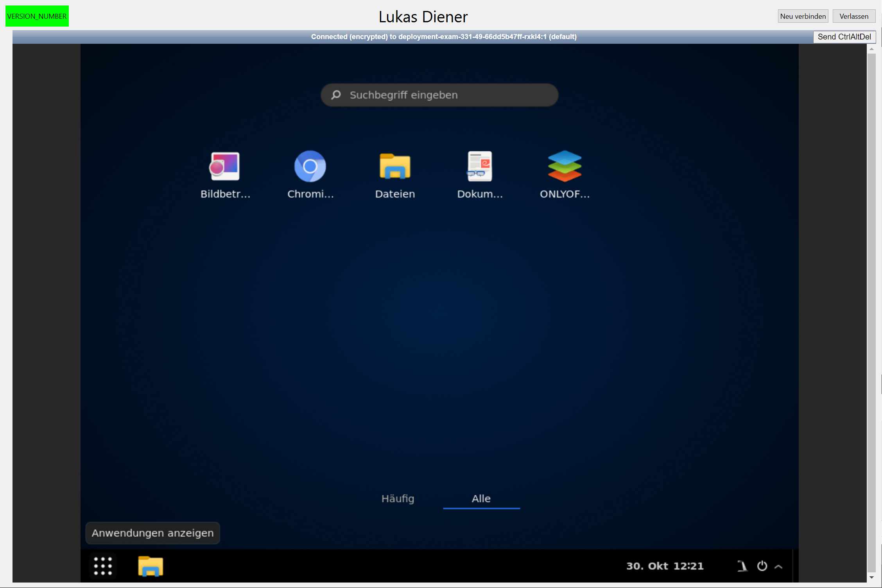Click the Suchbegriff eingeben search field
This screenshot has height=588, width=882.
439,95
